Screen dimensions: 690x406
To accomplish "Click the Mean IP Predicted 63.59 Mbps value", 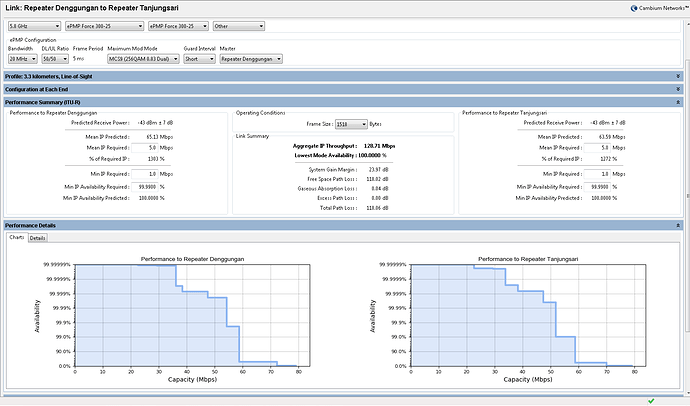I will point(612,137).
